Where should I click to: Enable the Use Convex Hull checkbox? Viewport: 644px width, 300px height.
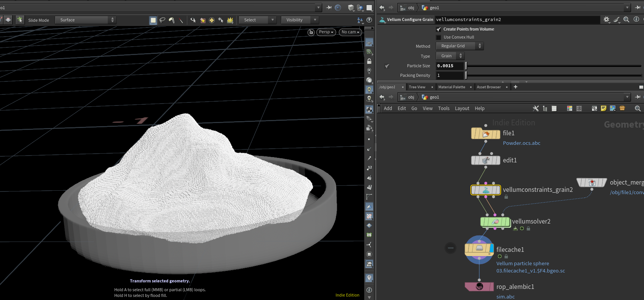(x=439, y=37)
